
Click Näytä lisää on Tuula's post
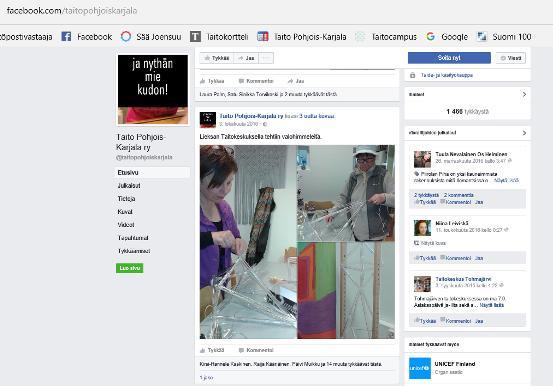click(x=506, y=180)
